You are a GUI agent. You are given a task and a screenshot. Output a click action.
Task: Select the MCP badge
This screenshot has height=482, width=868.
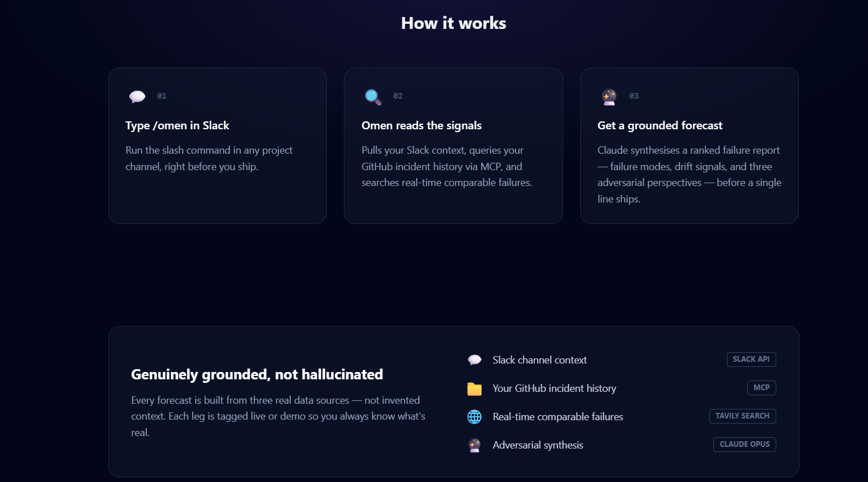761,388
